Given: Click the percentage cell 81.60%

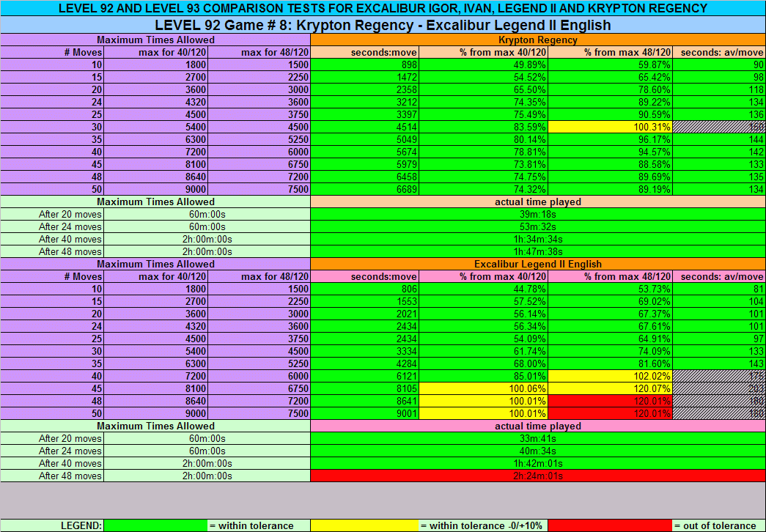Looking at the screenshot, I should pos(610,364).
